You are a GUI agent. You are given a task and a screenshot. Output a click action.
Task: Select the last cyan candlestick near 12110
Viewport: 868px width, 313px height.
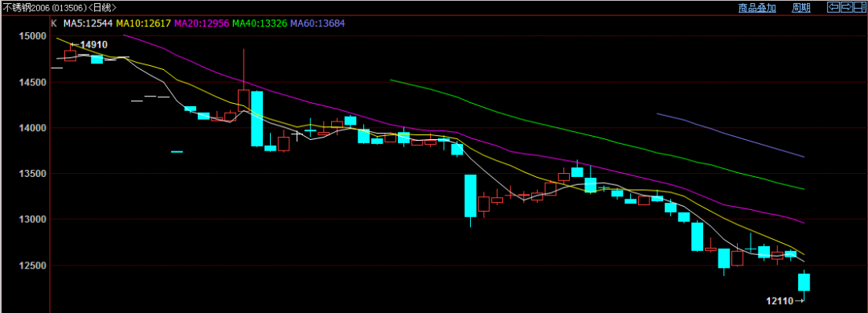click(804, 282)
